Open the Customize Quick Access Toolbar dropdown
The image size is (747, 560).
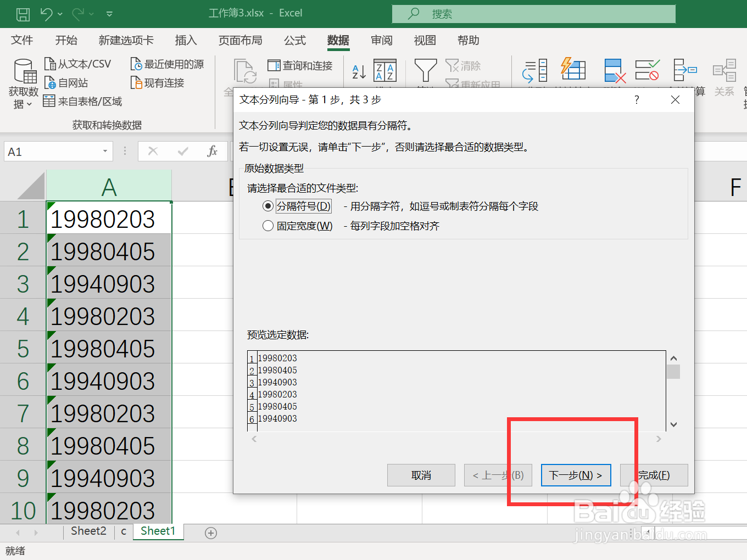coord(109,14)
